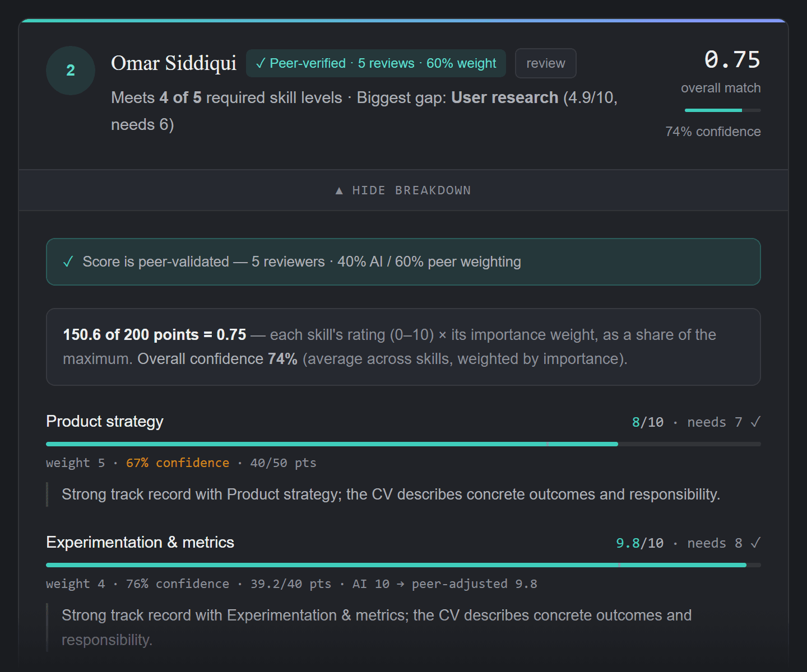Click the peer-validated score checkmark icon
The width and height of the screenshot is (807, 672).
[x=68, y=262]
